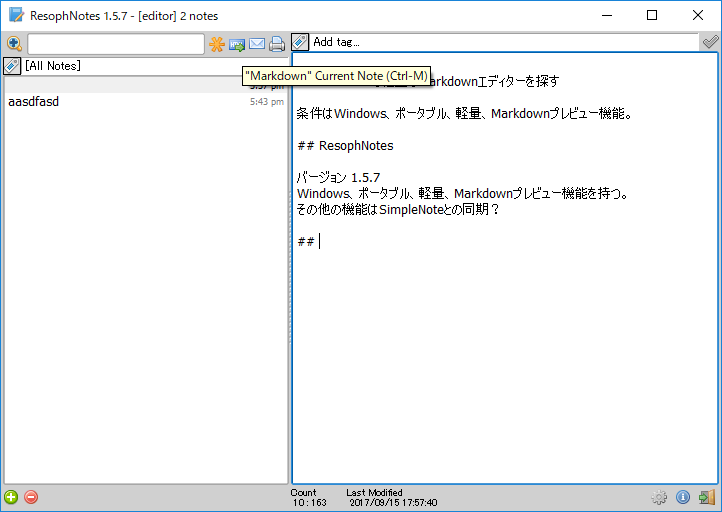Minimize the ResophNotes window

pos(607,15)
